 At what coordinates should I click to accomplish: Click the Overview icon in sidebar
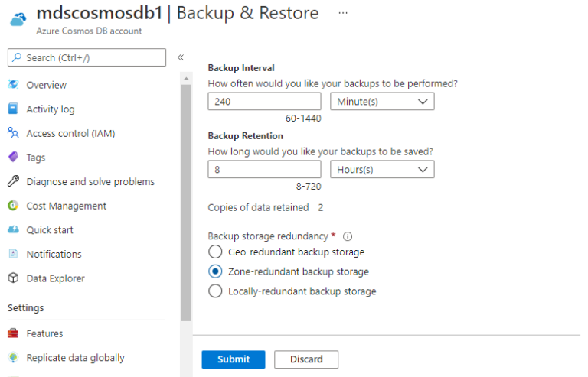click(x=13, y=85)
